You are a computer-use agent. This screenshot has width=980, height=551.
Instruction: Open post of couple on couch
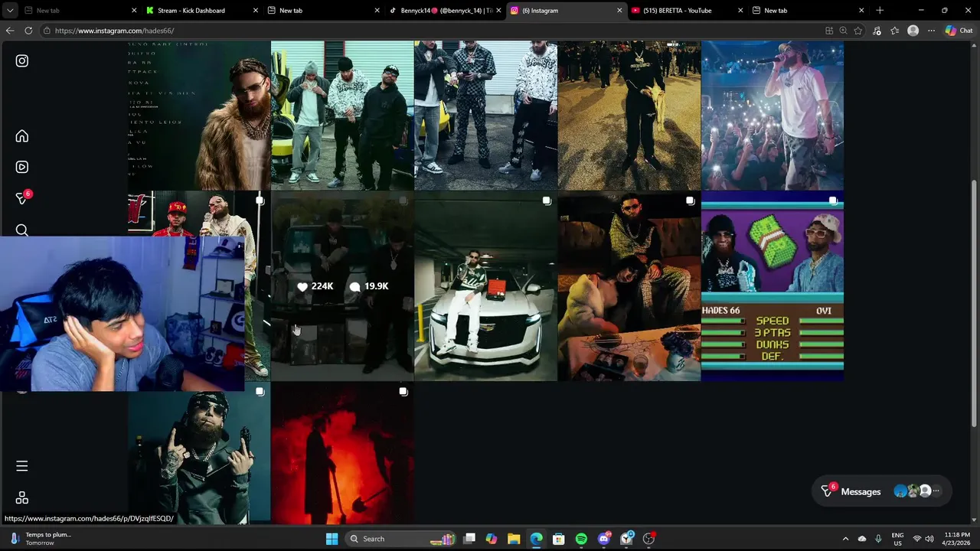(629, 286)
